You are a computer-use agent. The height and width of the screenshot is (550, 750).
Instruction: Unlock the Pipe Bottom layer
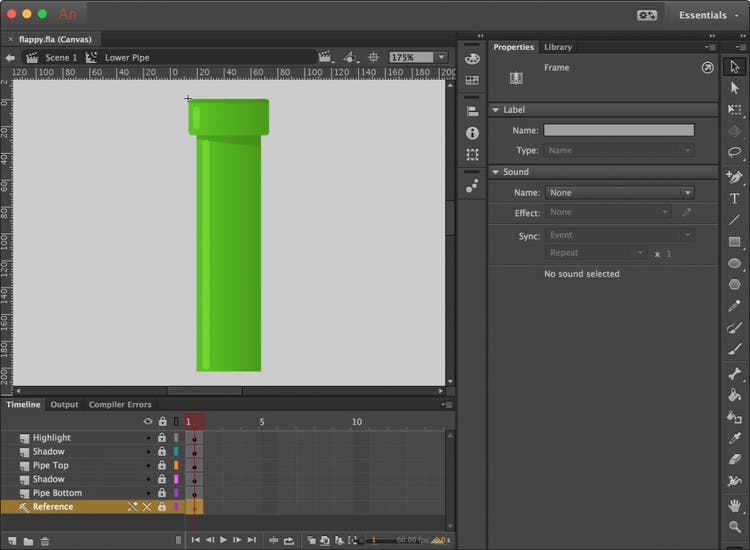click(162, 493)
